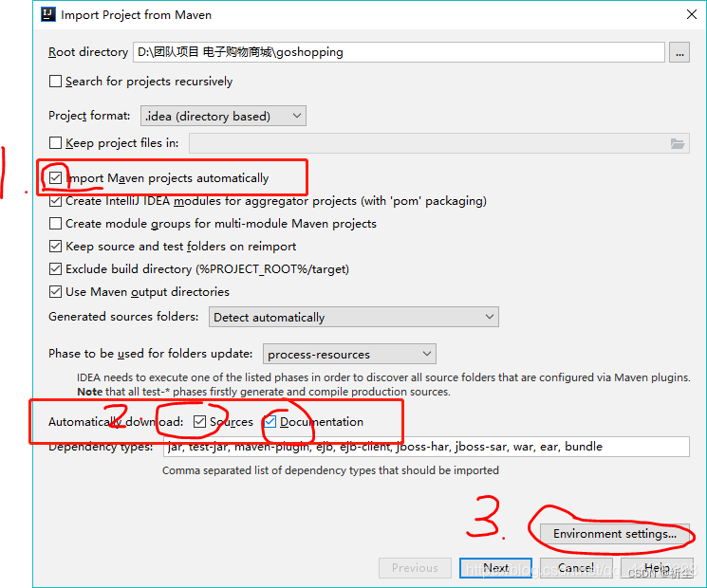Close the Import Project from Maven dialog
The height and width of the screenshot is (588, 707).
click(691, 14)
